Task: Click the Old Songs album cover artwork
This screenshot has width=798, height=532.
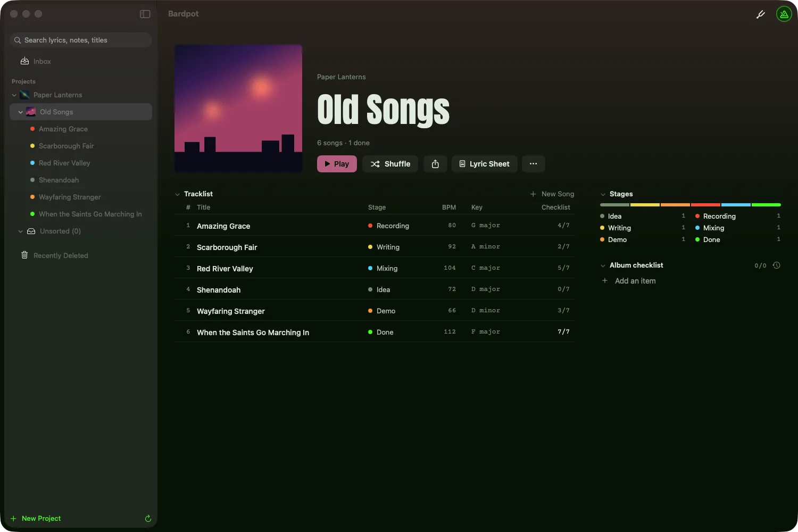Action: [x=238, y=109]
